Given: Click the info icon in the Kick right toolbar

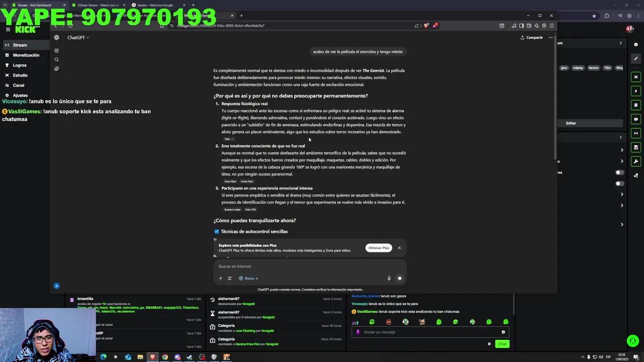Looking at the screenshot, I should click(x=636, y=45).
